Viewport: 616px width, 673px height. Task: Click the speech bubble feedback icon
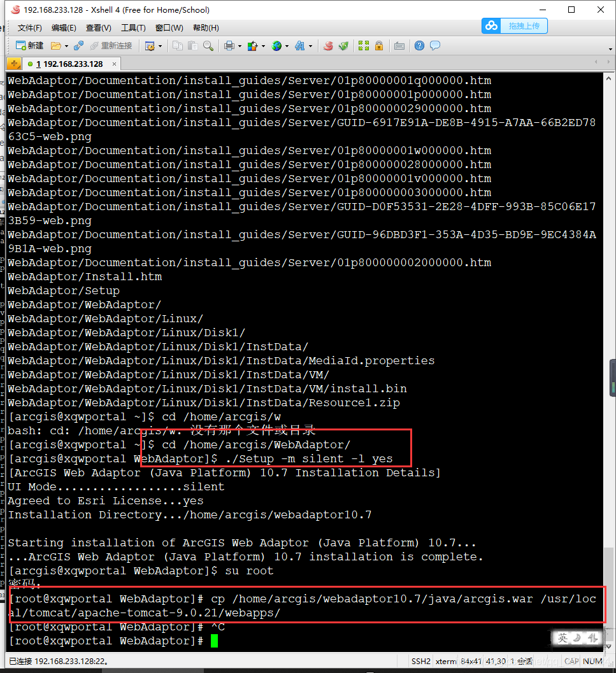pos(435,45)
